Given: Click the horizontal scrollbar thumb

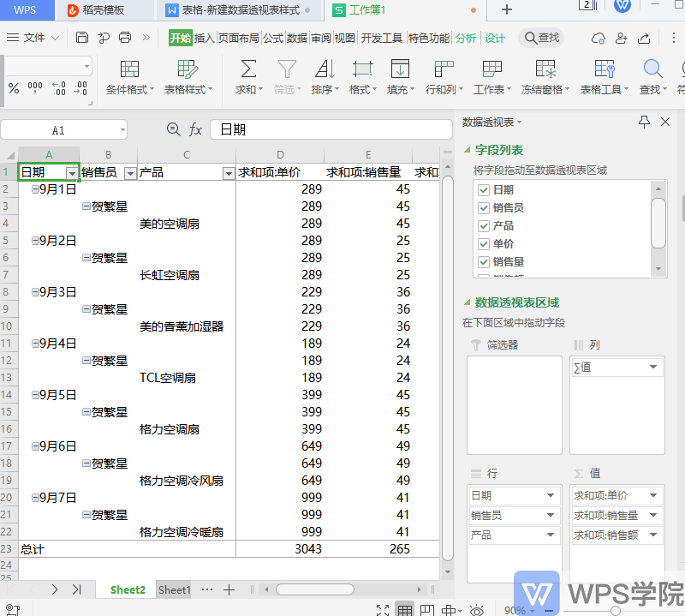Looking at the screenshot, I should [315, 589].
